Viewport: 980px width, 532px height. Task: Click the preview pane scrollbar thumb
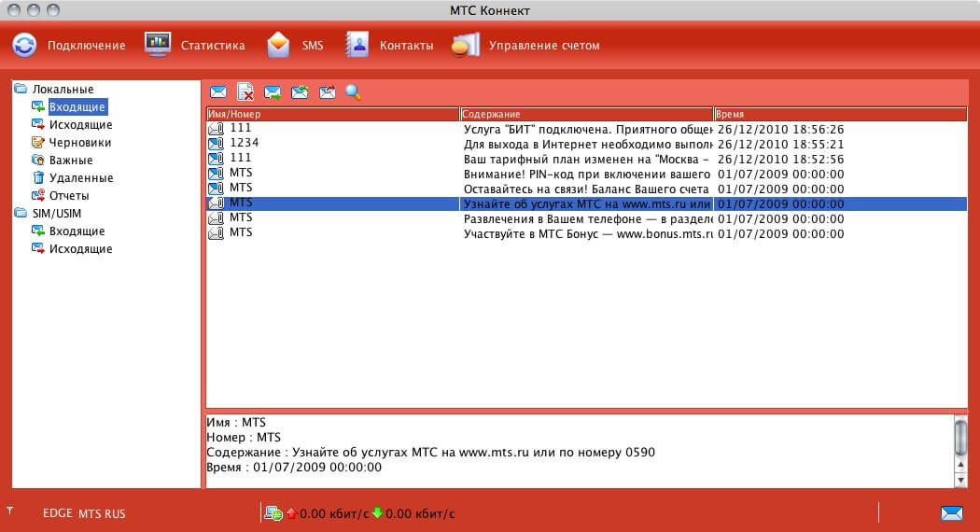click(x=960, y=436)
